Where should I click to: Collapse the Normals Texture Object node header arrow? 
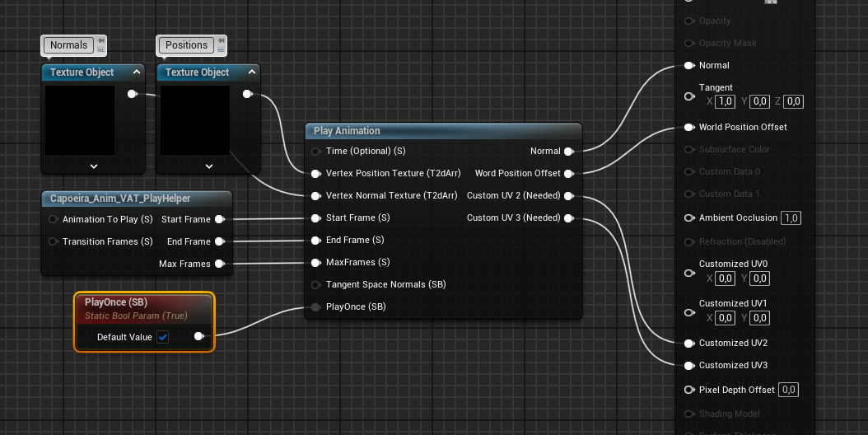[136, 72]
